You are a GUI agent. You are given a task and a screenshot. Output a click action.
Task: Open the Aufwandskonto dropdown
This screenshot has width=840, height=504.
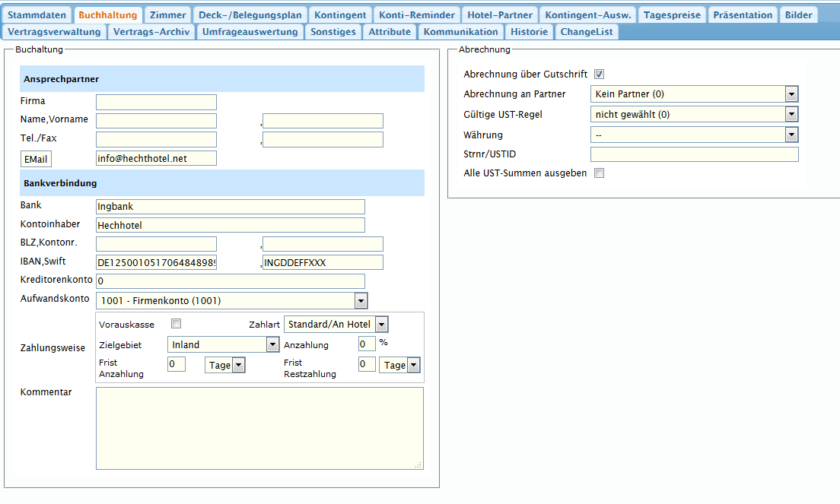[x=231, y=301]
